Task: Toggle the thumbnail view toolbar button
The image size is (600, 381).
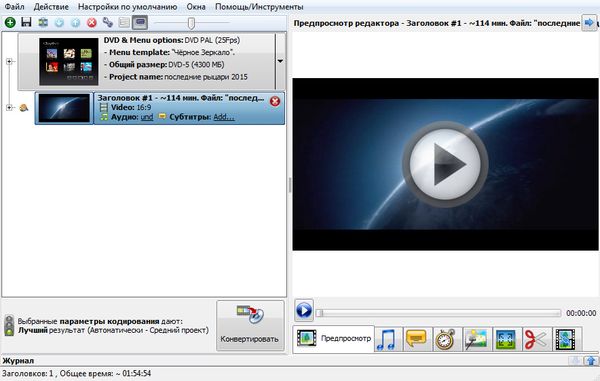Action: (x=140, y=23)
